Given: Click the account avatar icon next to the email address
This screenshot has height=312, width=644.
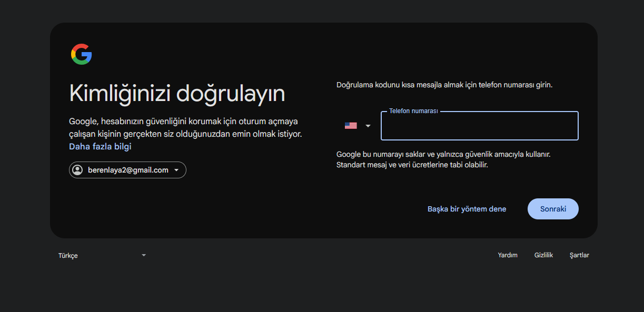Looking at the screenshot, I should coord(77,170).
